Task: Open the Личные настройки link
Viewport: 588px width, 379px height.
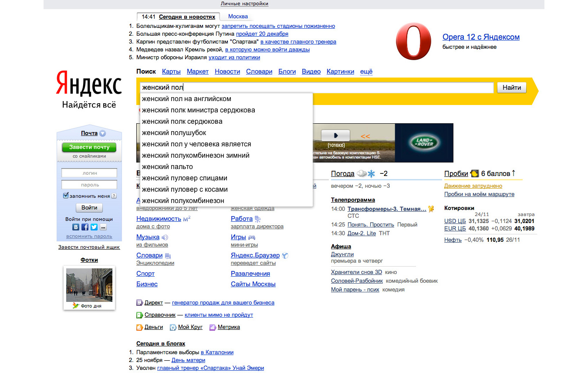Action: point(244,3)
